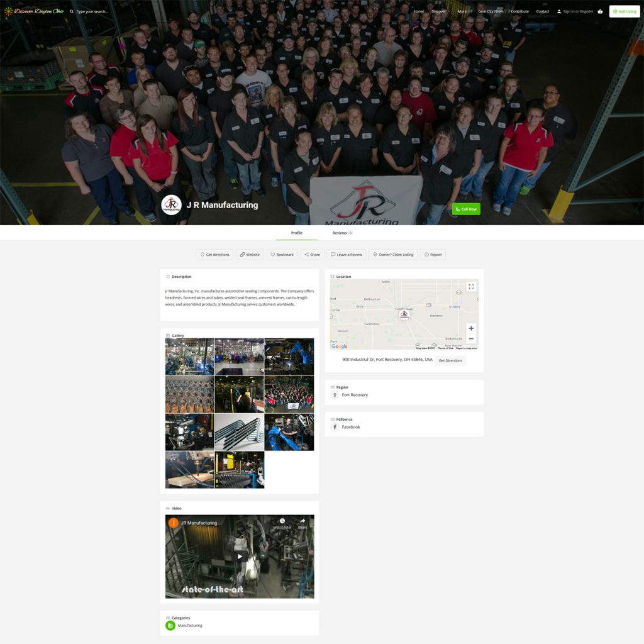Click the Share button
The image size is (644, 644).
(x=312, y=255)
